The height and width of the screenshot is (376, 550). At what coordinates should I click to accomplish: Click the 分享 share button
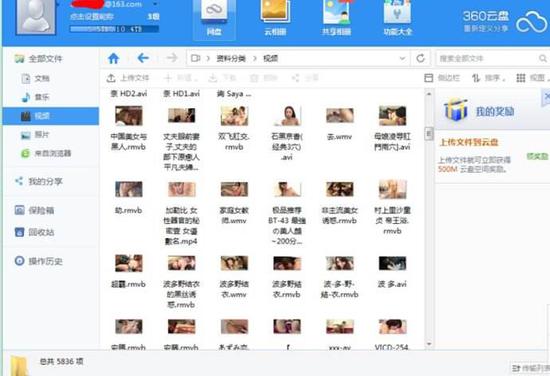tap(305, 78)
